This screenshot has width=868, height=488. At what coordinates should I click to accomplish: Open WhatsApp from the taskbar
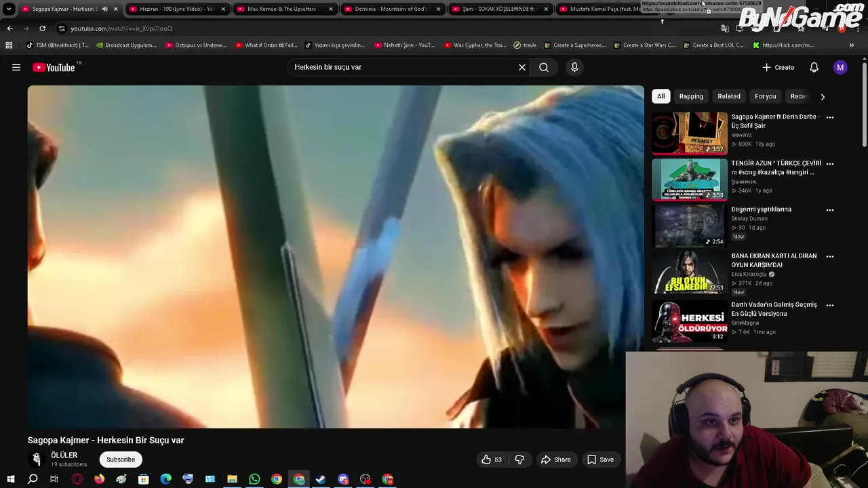click(x=254, y=480)
